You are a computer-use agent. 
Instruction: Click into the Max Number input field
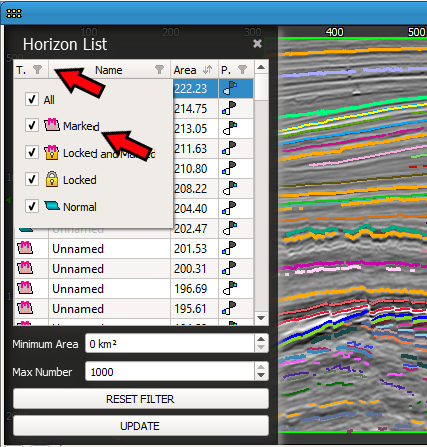[170, 371]
